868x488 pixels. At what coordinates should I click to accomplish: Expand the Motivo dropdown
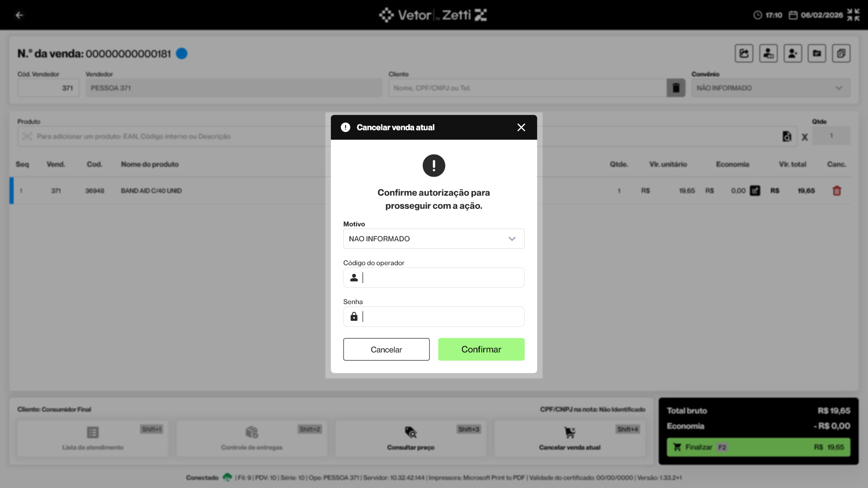point(434,239)
